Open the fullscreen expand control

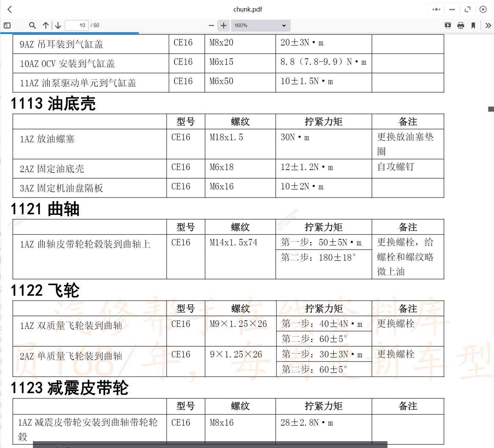click(x=468, y=9)
